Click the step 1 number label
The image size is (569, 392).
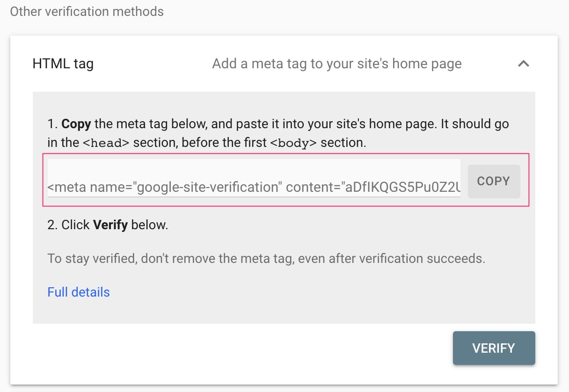tap(52, 124)
